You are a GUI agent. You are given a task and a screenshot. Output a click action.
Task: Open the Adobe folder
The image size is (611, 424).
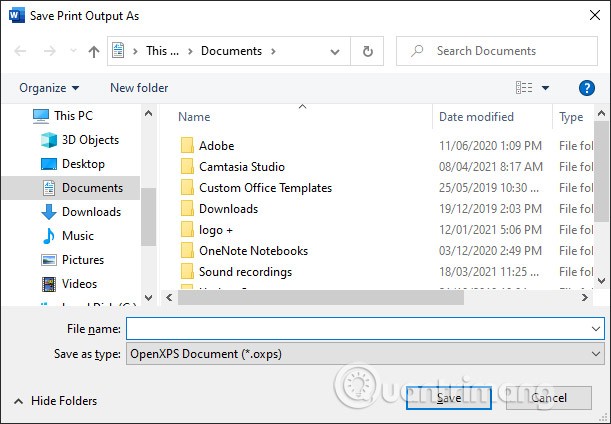[216, 146]
